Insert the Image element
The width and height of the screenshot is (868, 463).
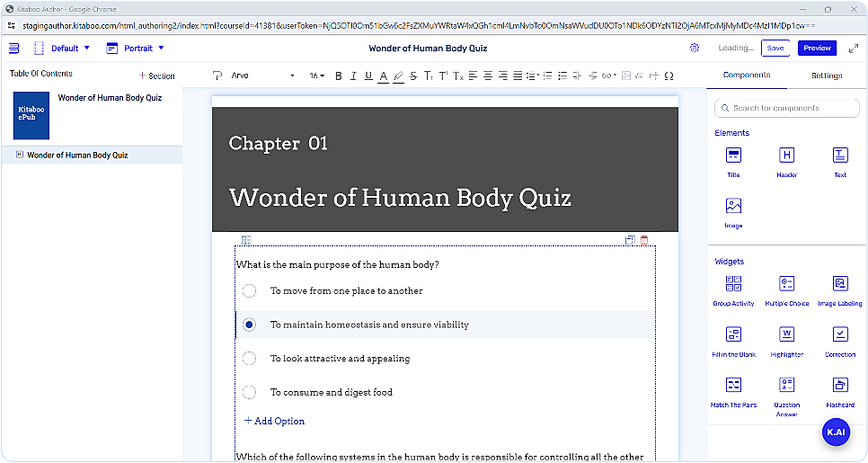(733, 211)
